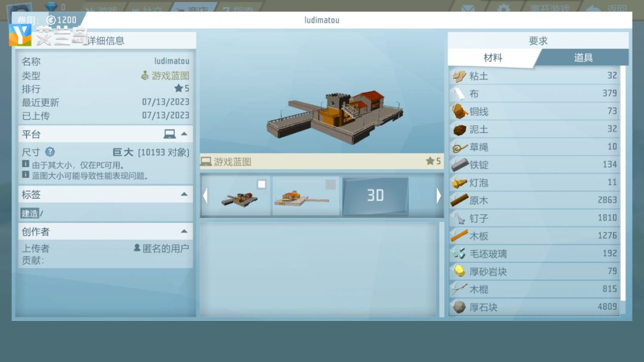Click the wooden plank (木板) icon

[x=459, y=236]
